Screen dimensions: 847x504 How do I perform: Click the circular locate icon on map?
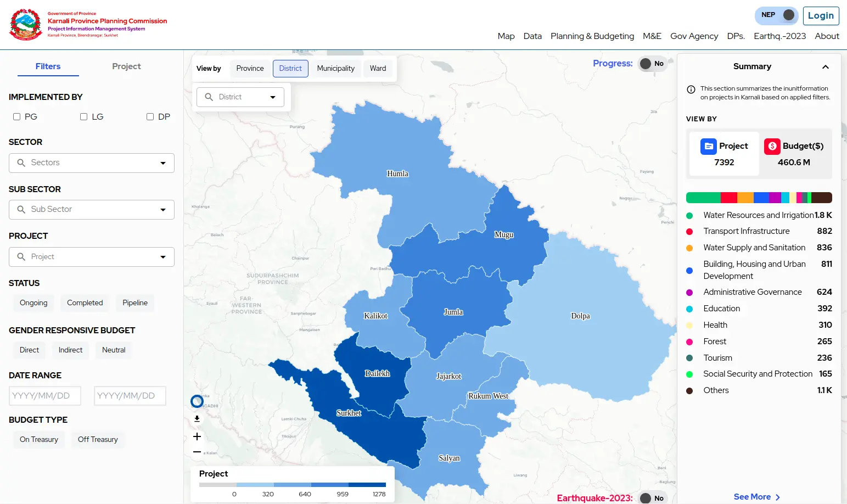[x=197, y=401]
